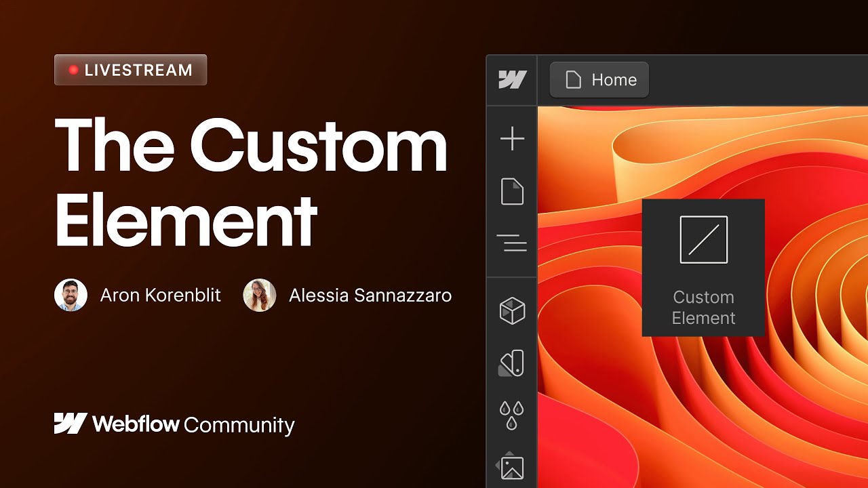Click the title The Custom Element
This screenshot has height=488, width=868.
(x=251, y=183)
